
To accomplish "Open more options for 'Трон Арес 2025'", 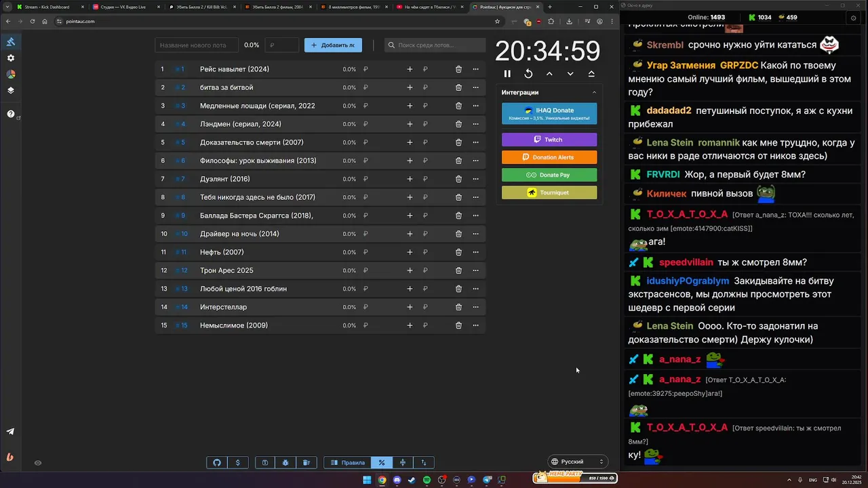I will (475, 270).
